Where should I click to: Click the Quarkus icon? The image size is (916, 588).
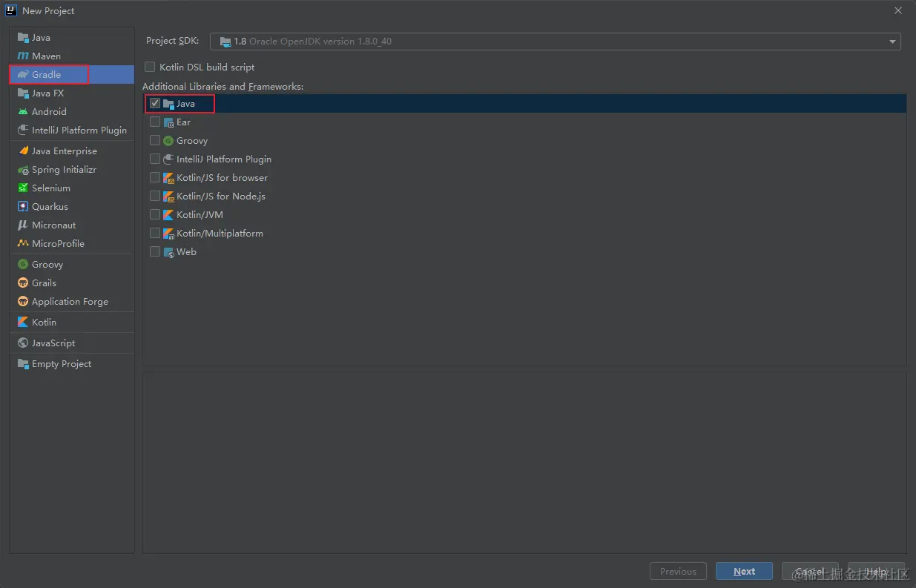point(23,207)
